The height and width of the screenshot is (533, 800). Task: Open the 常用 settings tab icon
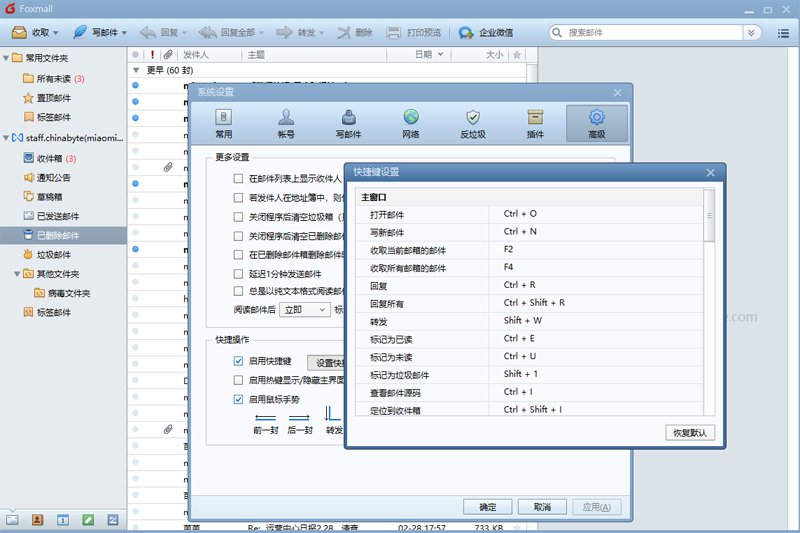(x=224, y=117)
